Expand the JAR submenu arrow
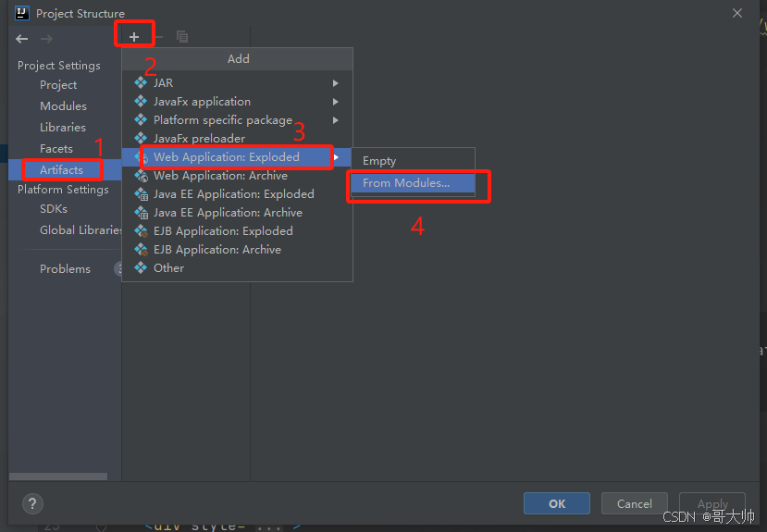This screenshot has width=767, height=532. pos(336,83)
